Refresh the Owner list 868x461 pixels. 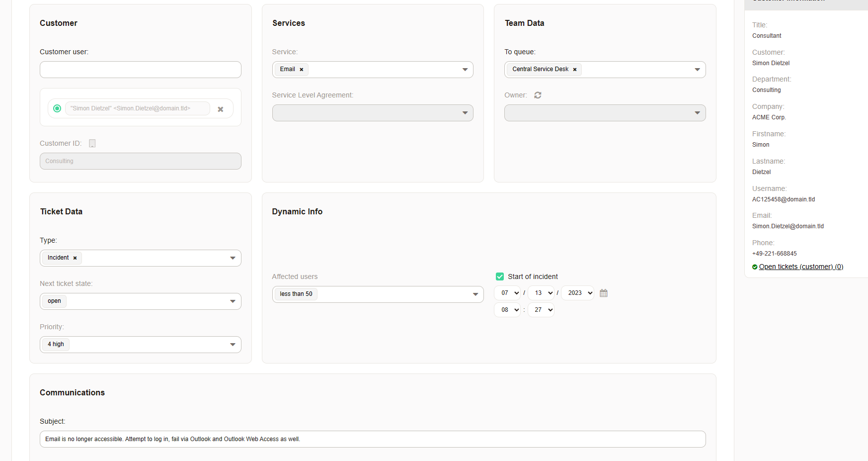point(538,95)
